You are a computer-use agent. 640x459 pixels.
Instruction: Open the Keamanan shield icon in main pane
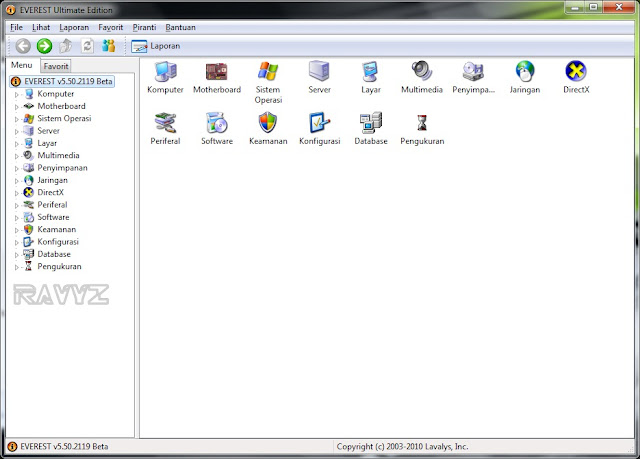268,122
